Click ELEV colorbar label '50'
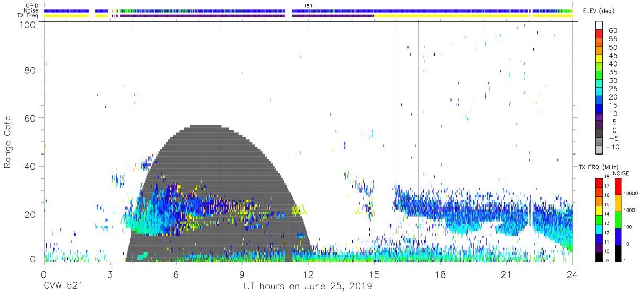This screenshot has width=644, height=297. click(613, 47)
